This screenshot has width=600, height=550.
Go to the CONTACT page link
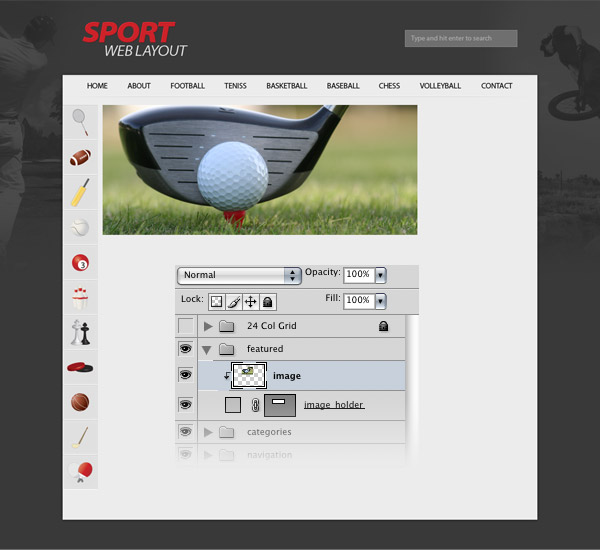click(496, 86)
